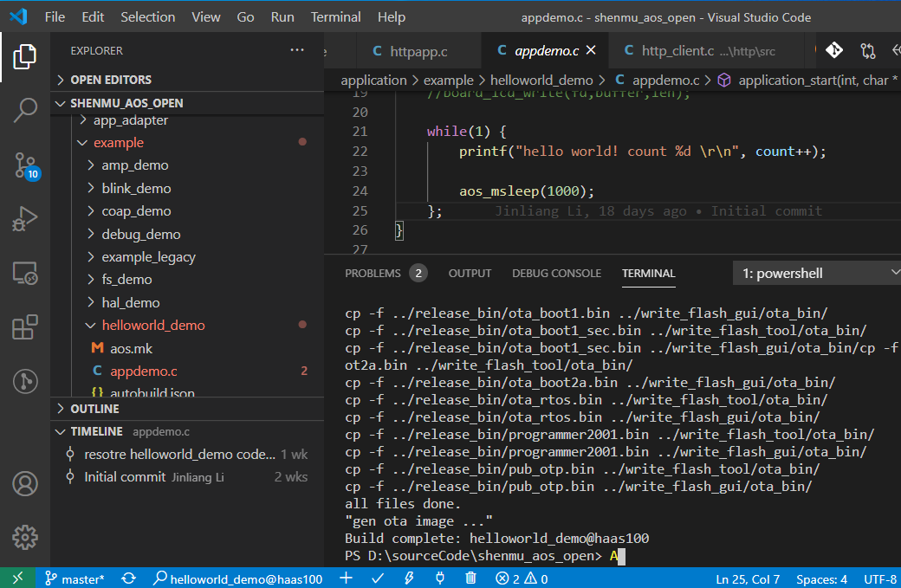Collapse the example folder
Viewport: 901px width, 588px height.
coord(187,142)
